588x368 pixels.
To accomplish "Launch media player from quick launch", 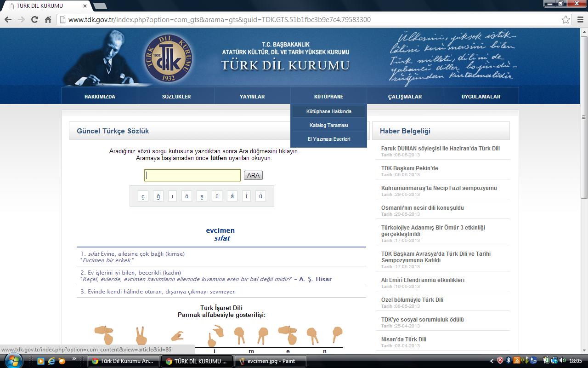I will click(x=40, y=361).
